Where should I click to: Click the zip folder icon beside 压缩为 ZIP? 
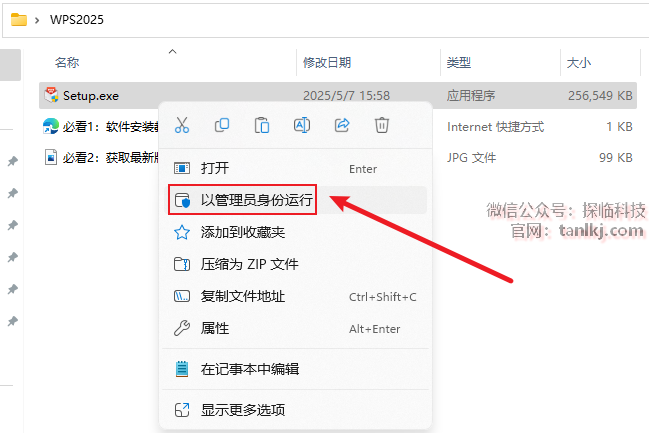182,264
